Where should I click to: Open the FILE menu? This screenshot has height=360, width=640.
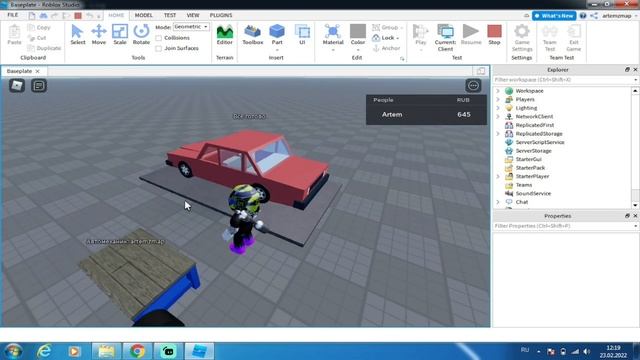pos(13,15)
